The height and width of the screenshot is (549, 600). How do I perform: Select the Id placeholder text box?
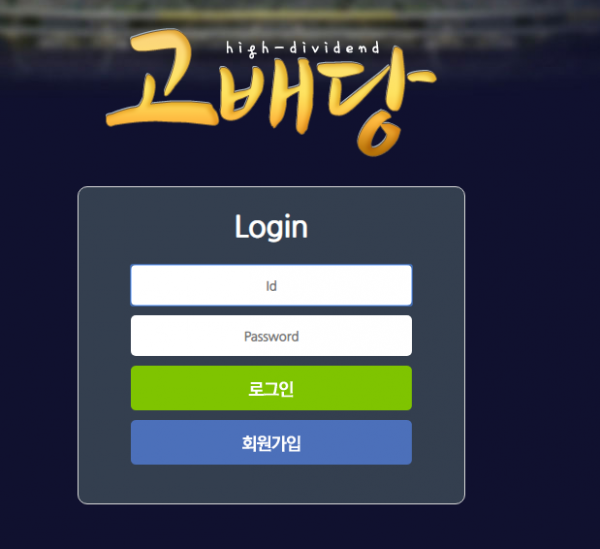tap(271, 285)
